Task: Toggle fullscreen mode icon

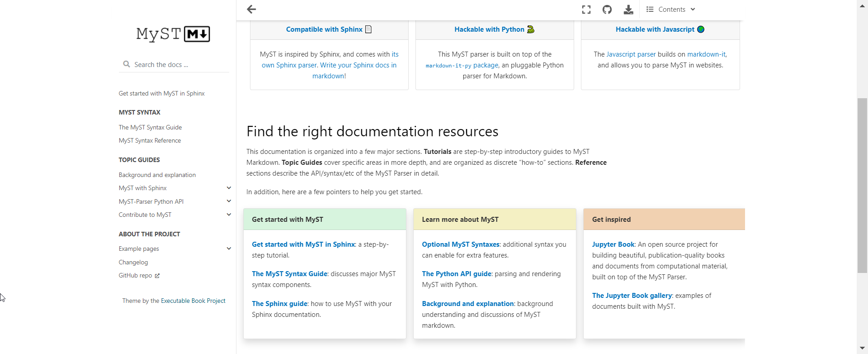Action: click(586, 10)
